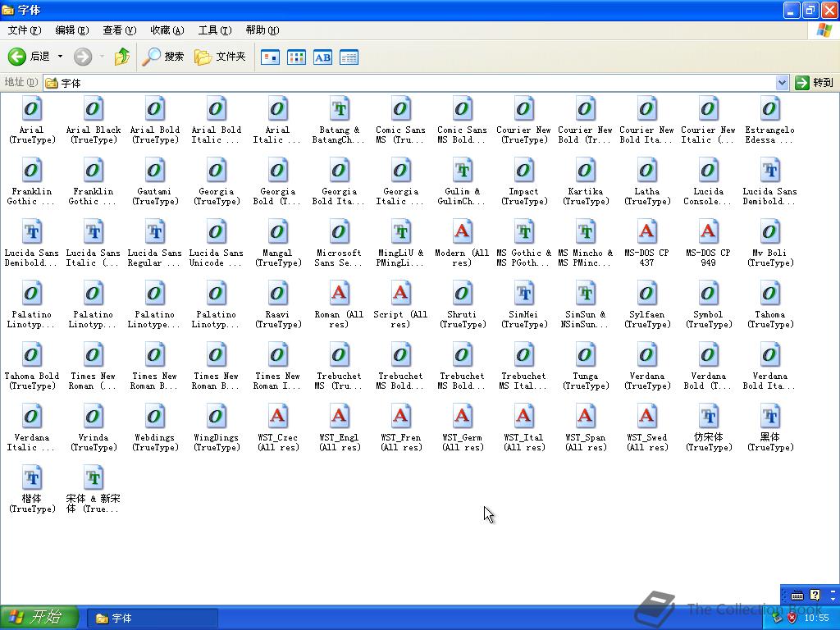Switch to list view toolbar button

[x=296, y=57]
